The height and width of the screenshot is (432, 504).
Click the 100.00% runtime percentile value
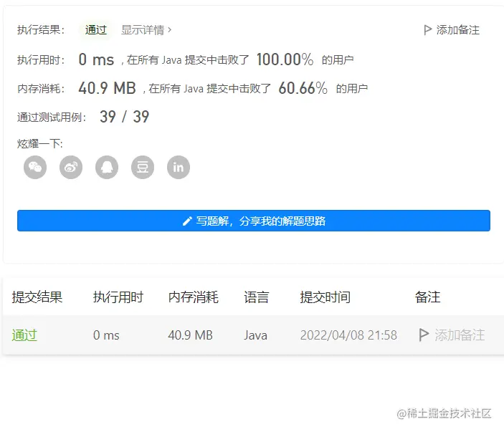[x=285, y=59]
